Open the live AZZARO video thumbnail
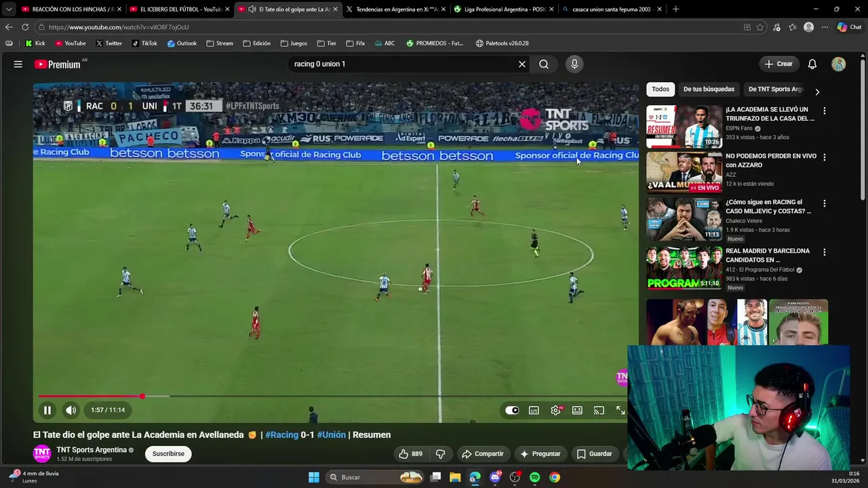868x488 pixels. pos(684,173)
